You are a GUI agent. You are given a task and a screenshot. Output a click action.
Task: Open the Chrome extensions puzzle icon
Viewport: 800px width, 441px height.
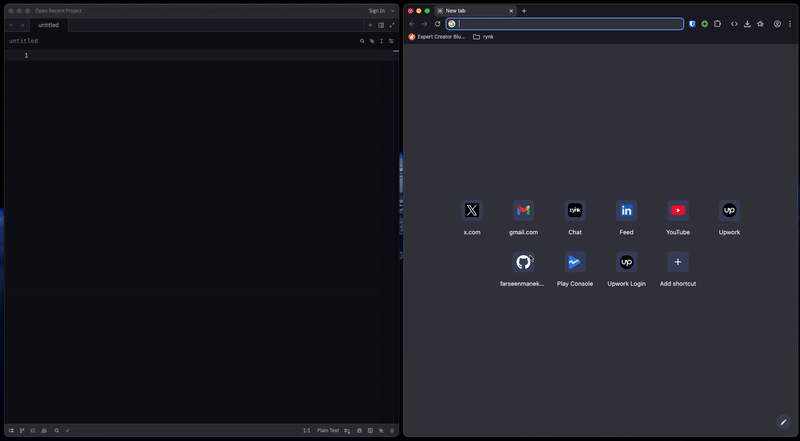coord(718,24)
